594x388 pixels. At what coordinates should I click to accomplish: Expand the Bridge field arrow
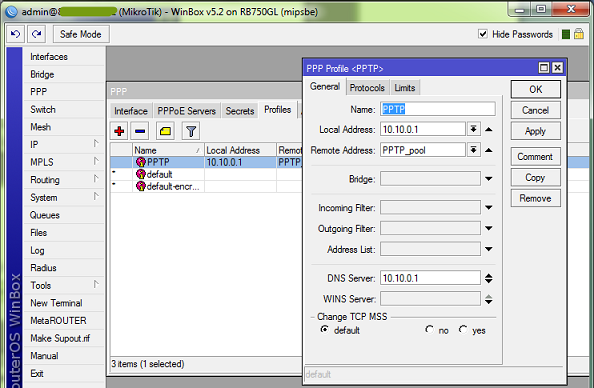pyautogui.click(x=489, y=179)
